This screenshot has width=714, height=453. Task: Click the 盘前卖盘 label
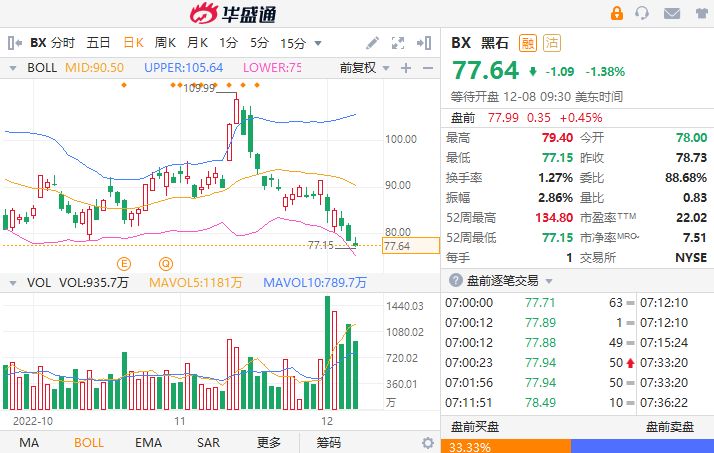click(669, 427)
